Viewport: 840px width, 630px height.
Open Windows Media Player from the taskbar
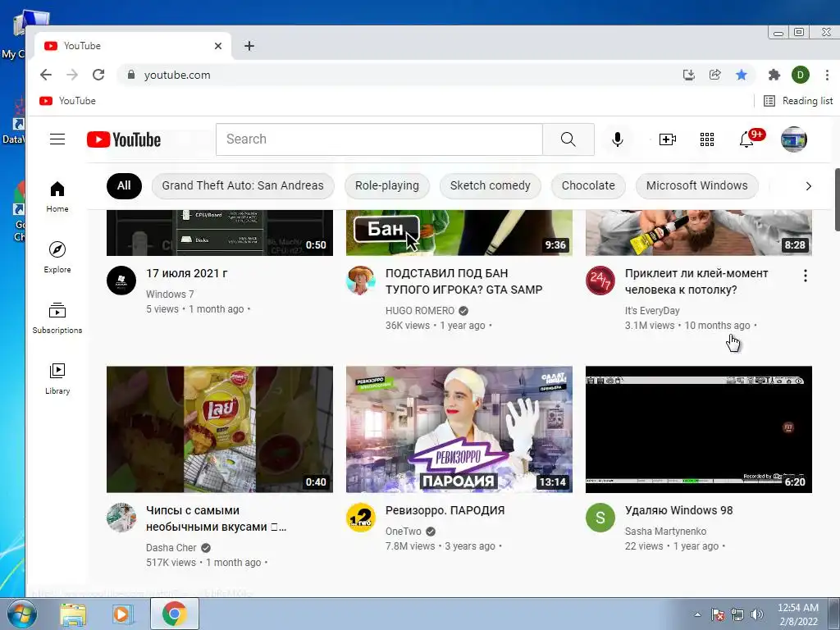122,614
